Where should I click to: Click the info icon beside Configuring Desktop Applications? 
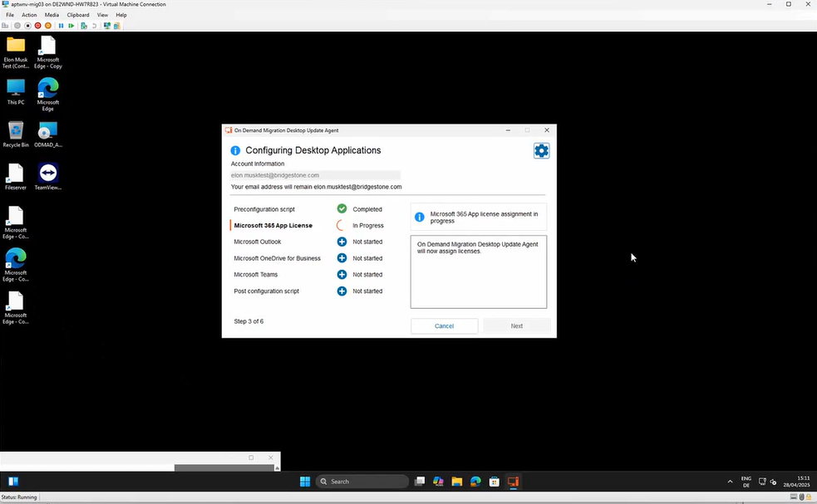coord(235,150)
